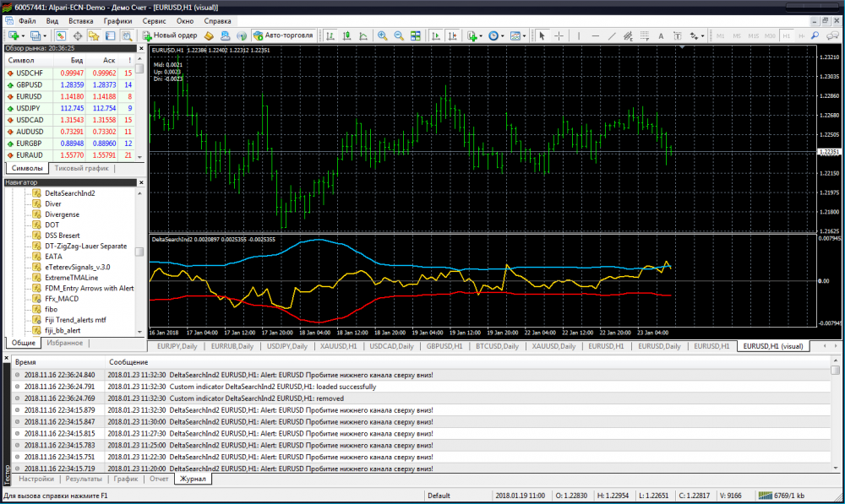Select the H1 timeframe button
845x504 pixels.
click(x=787, y=36)
